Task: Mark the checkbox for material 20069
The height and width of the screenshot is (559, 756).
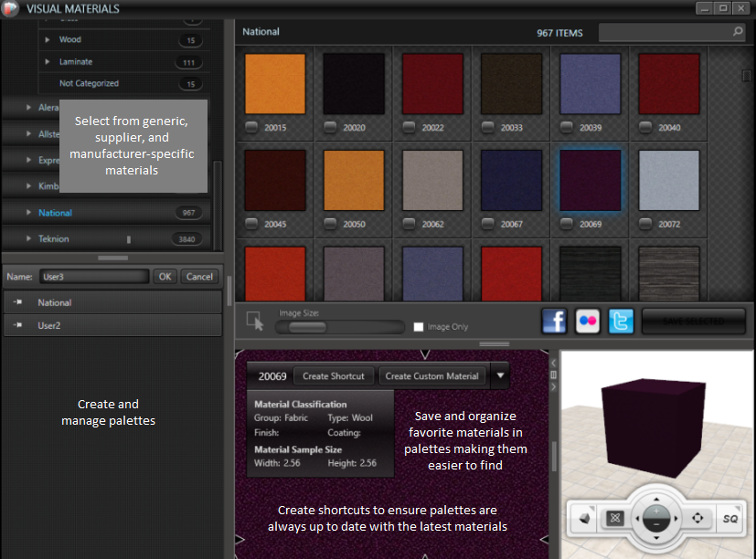Action: point(567,224)
